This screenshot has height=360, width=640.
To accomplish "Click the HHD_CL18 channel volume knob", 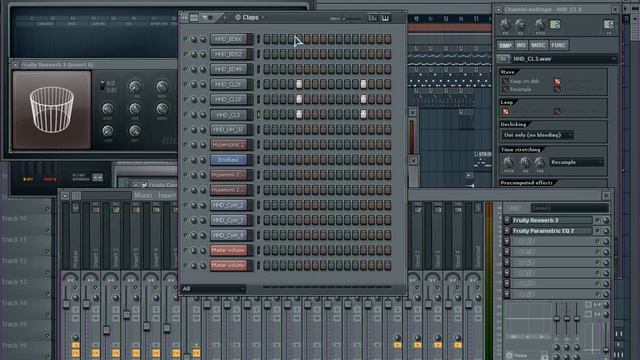I will [x=203, y=100].
